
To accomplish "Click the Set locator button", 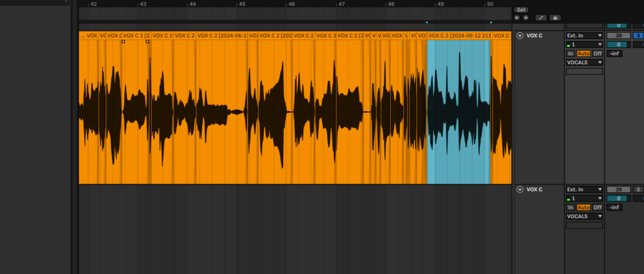I will [521, 10].
